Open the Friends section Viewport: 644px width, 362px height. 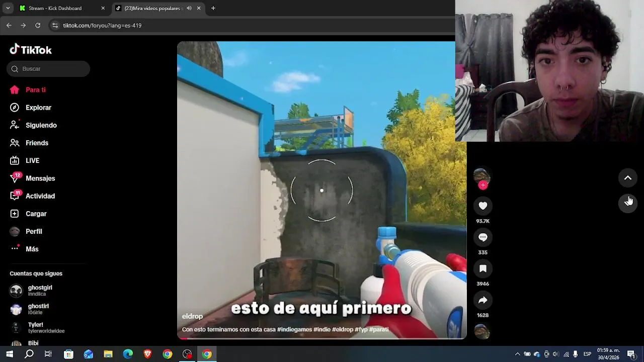(x=29, y=143)
